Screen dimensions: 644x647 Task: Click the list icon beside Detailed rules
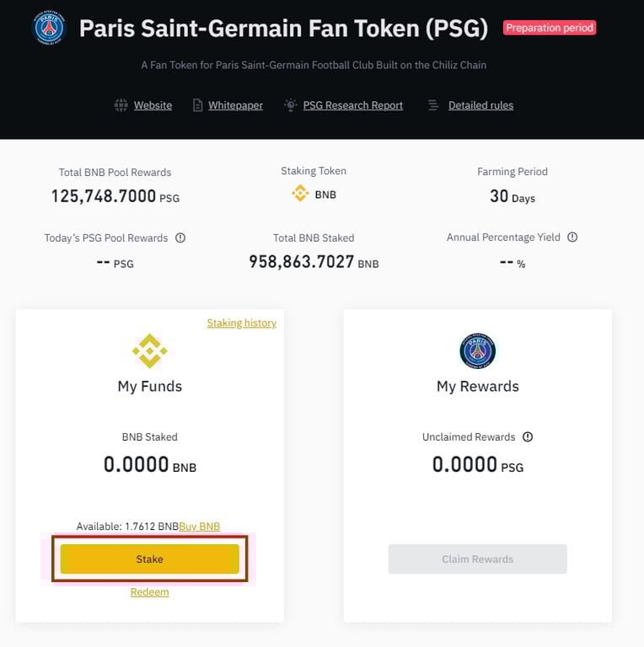click(433, 105)
